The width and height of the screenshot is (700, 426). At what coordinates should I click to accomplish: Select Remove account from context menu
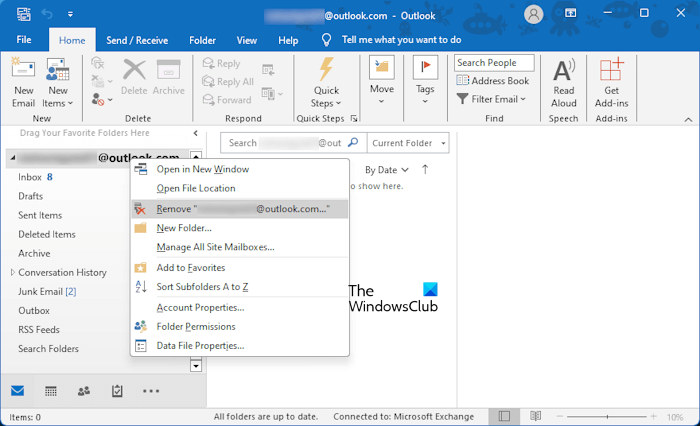[239, 209]
